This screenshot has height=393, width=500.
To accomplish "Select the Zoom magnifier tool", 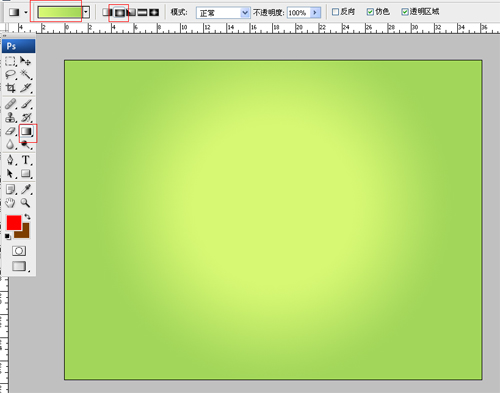I will coord(25,203).
